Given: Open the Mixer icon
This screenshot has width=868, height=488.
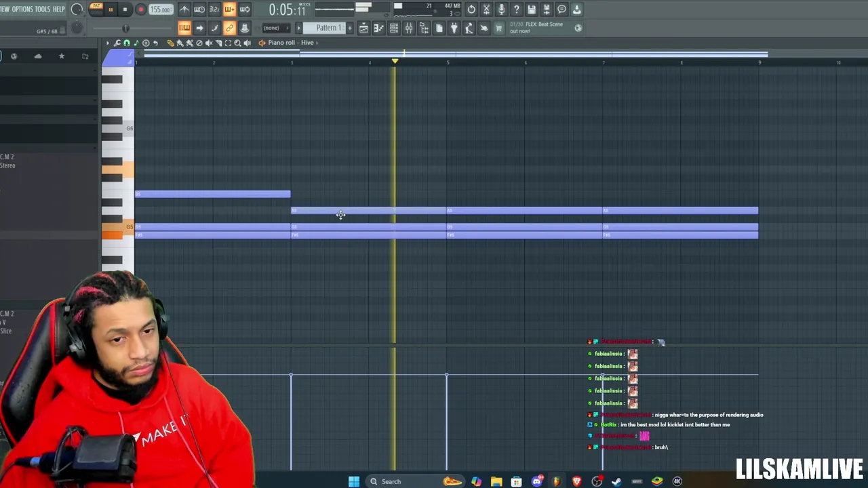Looking at the screenshot, I should (408, 28).
